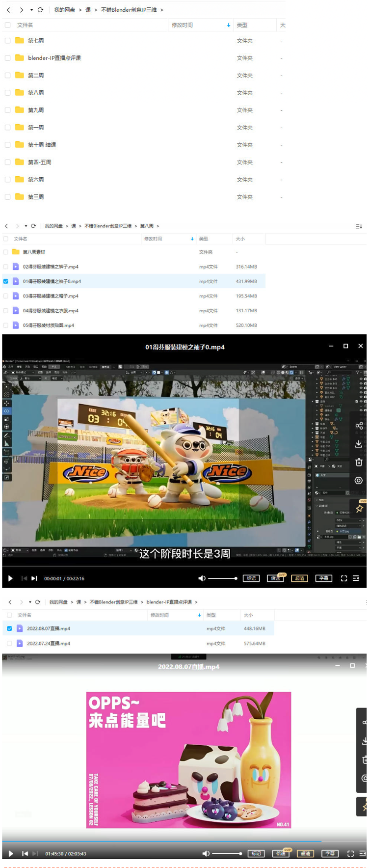Skip to next video in 01得芬 player
Image resolution: width=368 pixels, height=868 pixels.
click(34, 578)
